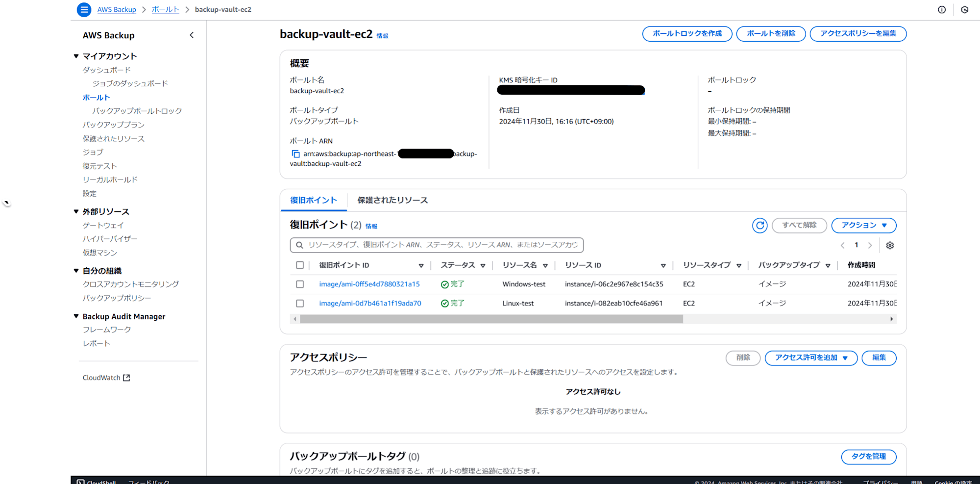Viewport: 980px width, 484px height.
Task: Click the search magnifier icon in filter box
Action: (x=299, y=245)
